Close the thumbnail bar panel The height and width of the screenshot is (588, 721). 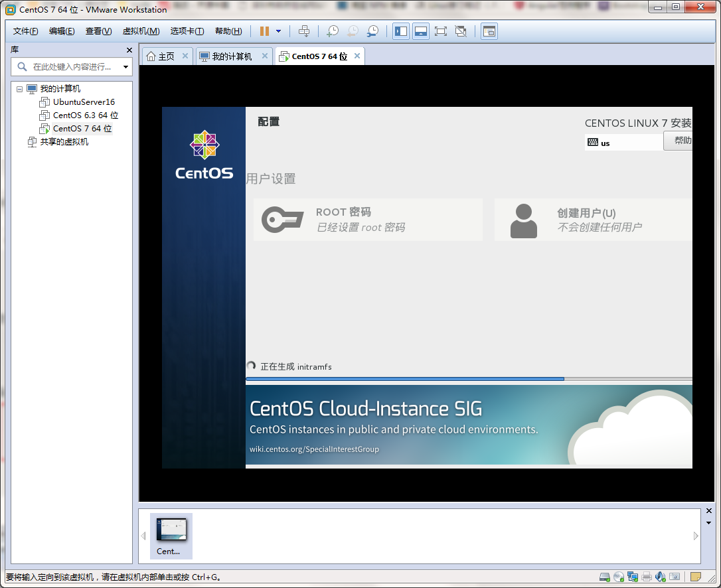(x=708, y=511)
